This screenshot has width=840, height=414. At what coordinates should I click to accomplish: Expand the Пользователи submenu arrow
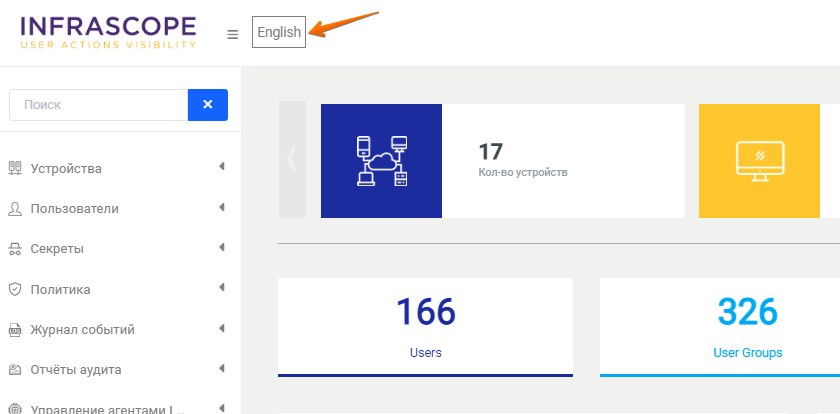coord(222,207)
